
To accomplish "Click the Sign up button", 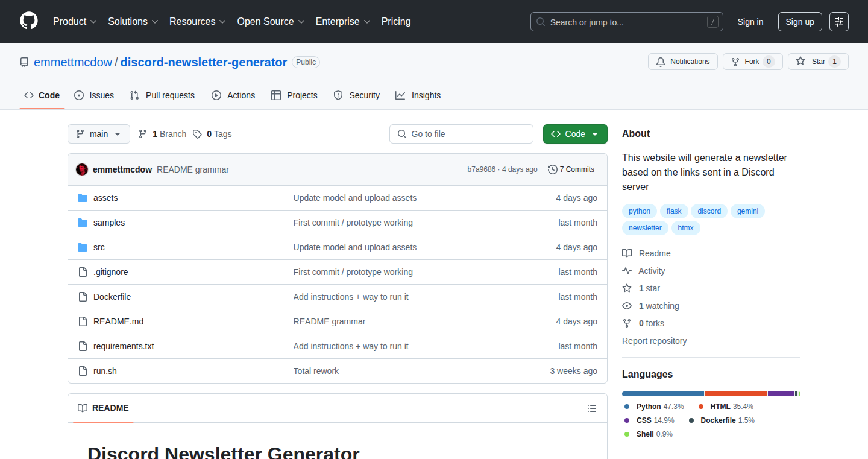I will (x=800, y=22).
